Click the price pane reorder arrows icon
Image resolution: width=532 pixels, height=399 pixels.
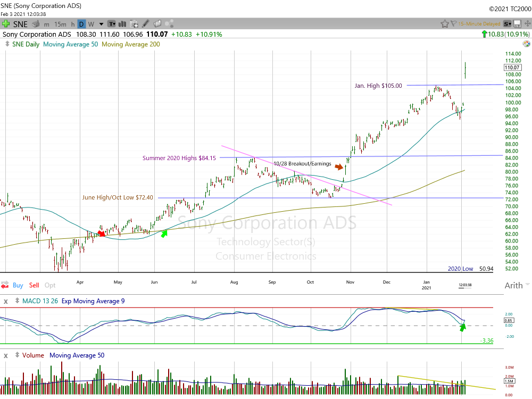pos(7,44)
